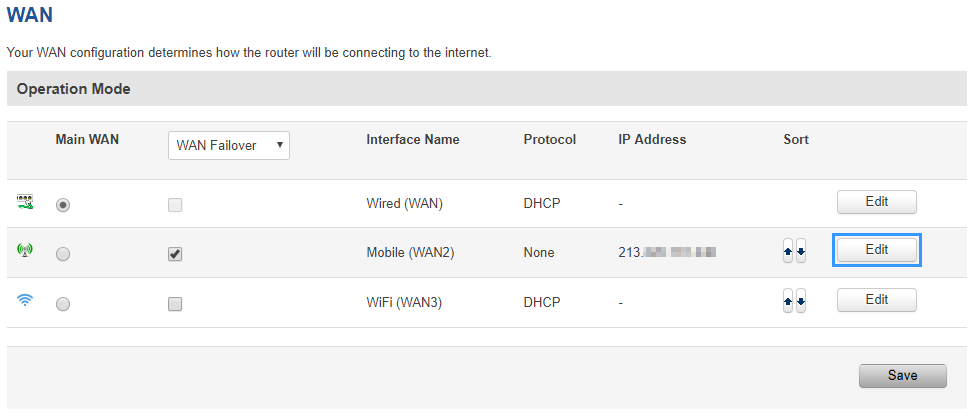Move WiFi (WAN3) up in sort order
Screen dimensions: 975x420
pos(788,301)
